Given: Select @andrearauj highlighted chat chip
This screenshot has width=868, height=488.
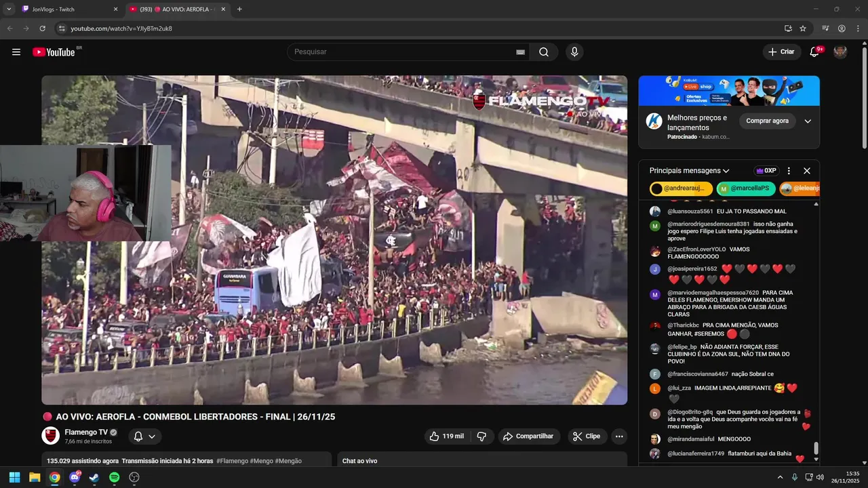Looking at the screenshot, I should tap(681, 188).
